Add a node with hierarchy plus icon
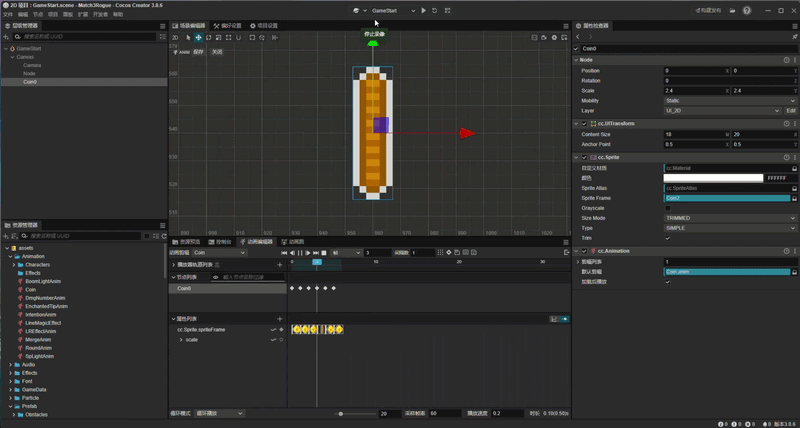The height and width of the screenshot is (428, 800). click(6, 37)
